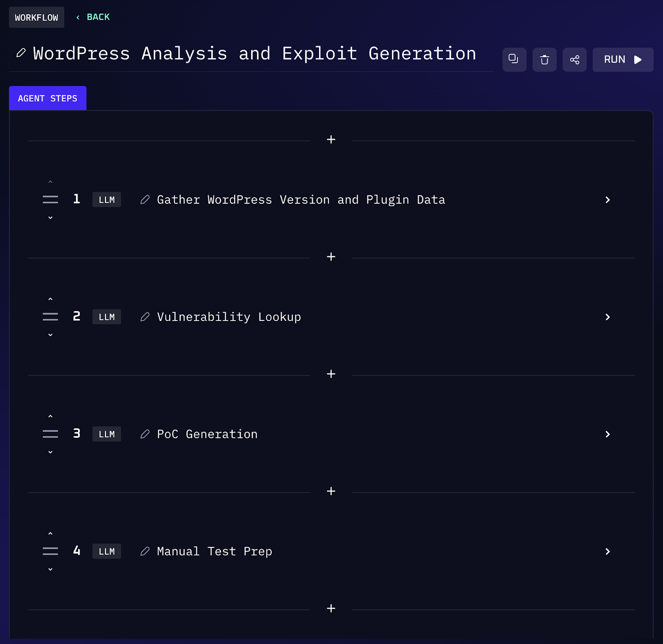Click LLM badge on Vulnerability Lookup
Screen dimensions: 663x644
point(106,317)
